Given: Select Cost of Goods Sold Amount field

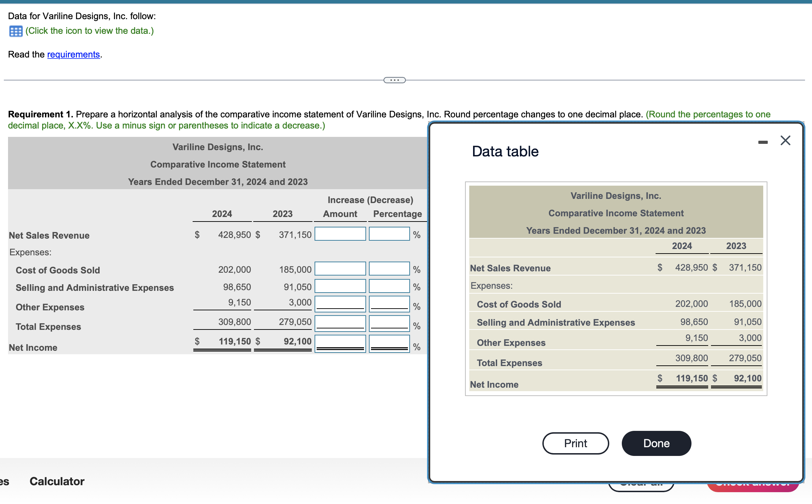Looking at the screenshot, I should [x=340, y=269].
